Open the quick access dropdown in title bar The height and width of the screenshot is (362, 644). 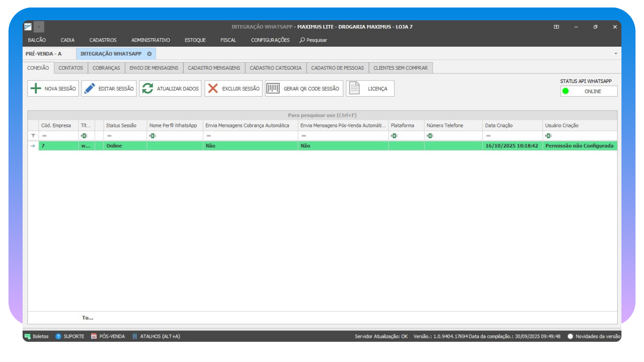(x=39, y=27)
